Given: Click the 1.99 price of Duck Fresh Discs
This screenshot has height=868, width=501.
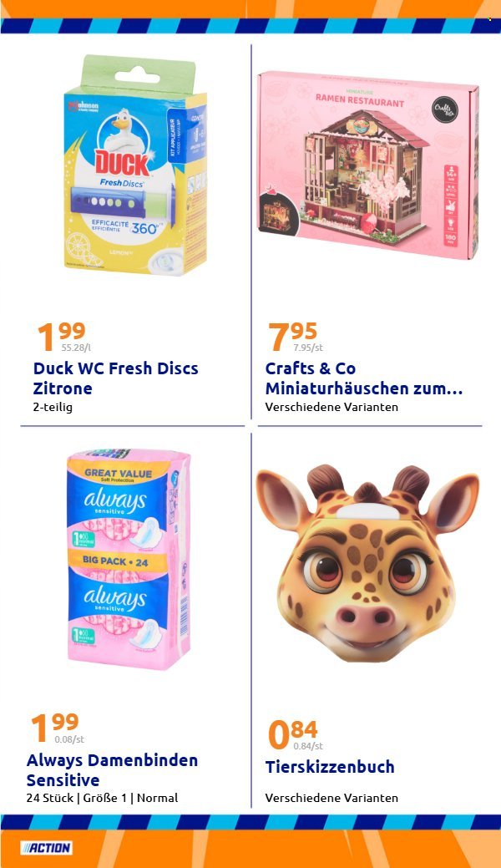Looking at the screenshot, I should [x=62, y=336].
